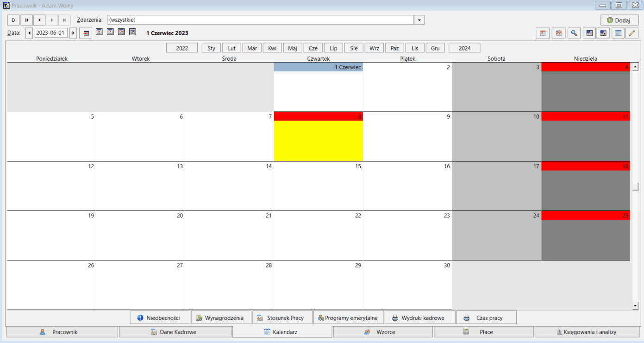Click the grid icon with red circle marker

(603, 33)
